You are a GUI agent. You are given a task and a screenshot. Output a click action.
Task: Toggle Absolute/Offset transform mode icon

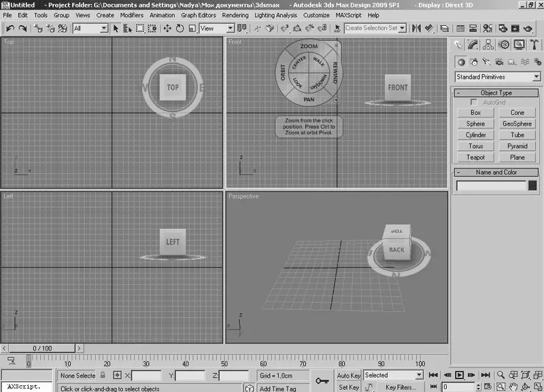click(117, 375)
